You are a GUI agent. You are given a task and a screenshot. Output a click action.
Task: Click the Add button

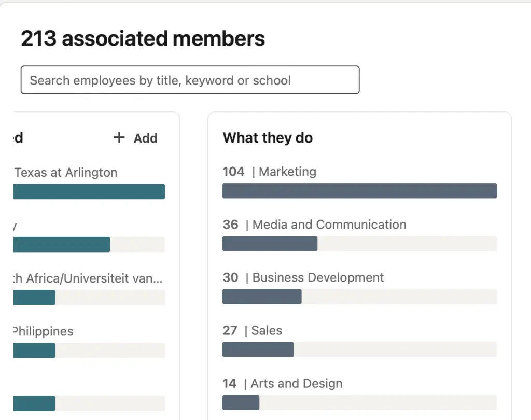pyautogui.click(x=136, y=138)
